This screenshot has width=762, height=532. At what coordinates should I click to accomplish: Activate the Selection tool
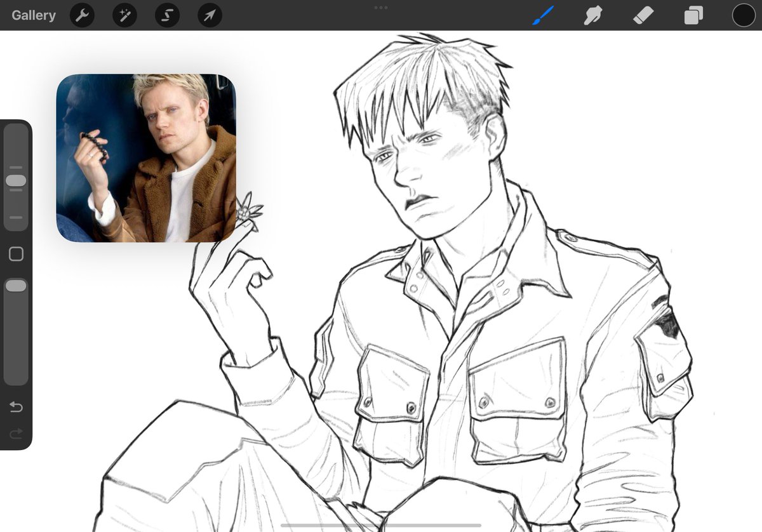167,15
